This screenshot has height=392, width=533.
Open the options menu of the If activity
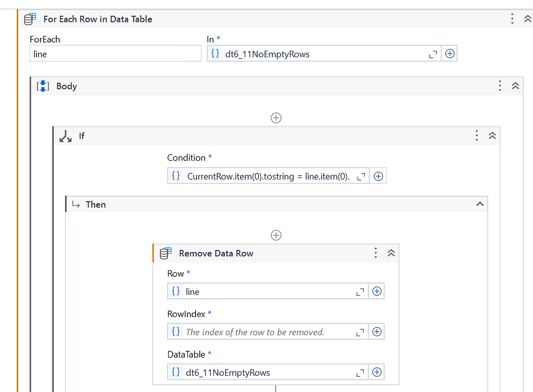point(476,135)
